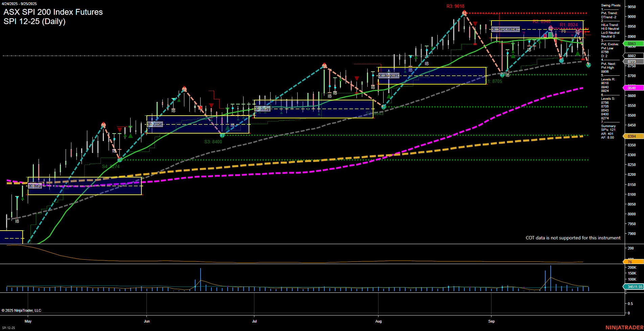Screen dimensions: 644x331
Task: Click the © 2025 NinjaTrader, LLC copyright text
Action: (22, 310)
